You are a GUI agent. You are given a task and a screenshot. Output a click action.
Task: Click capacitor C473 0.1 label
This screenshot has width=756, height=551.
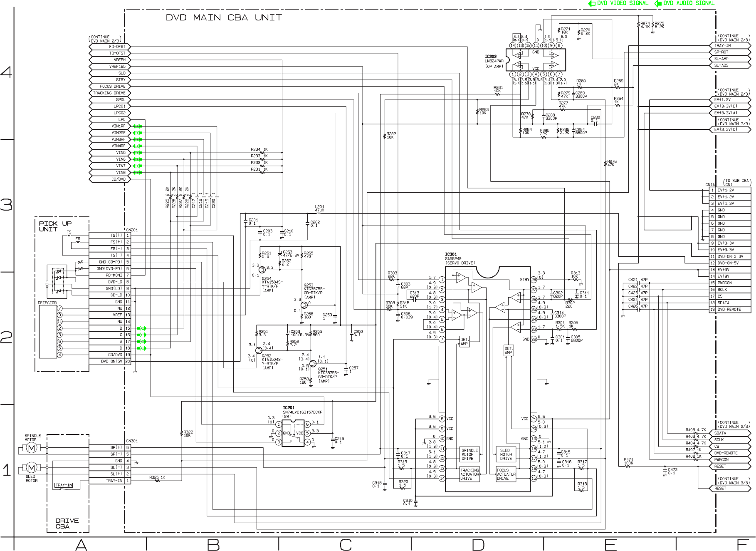click(672, 471)
